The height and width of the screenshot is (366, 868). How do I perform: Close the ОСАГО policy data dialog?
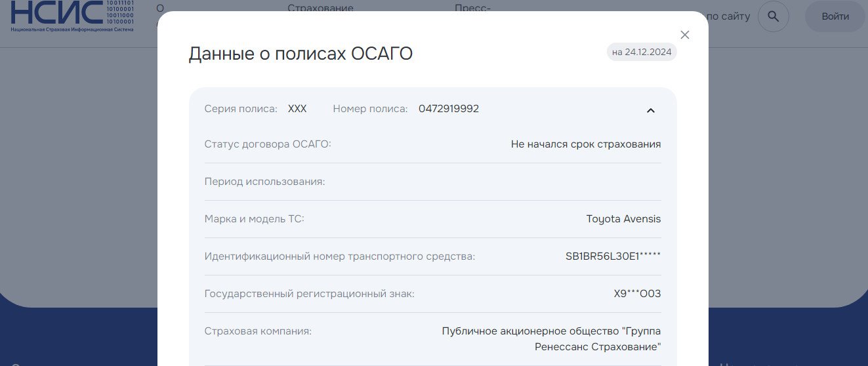click(x=684, y=35)
